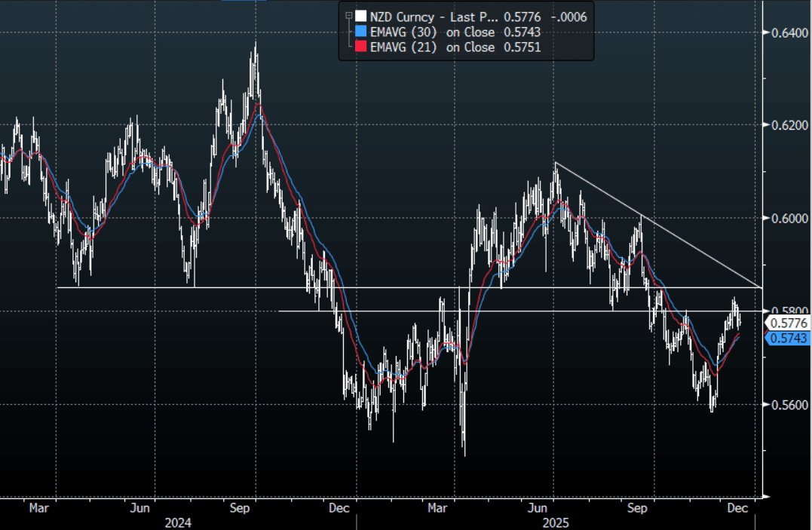The image size is (812, 530).
Task: Select the descending diagonal trendline
Action: (x=656, y=225)
